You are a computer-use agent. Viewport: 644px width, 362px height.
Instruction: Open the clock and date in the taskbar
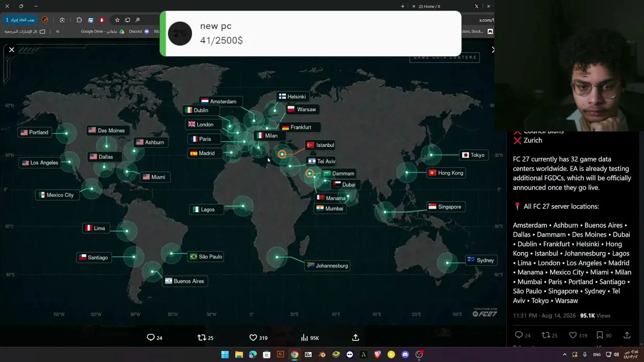(x=631, y=354)
